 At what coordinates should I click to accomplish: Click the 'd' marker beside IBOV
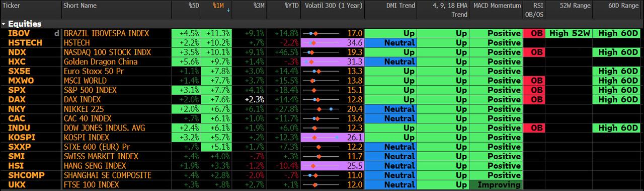pos(57,33)
